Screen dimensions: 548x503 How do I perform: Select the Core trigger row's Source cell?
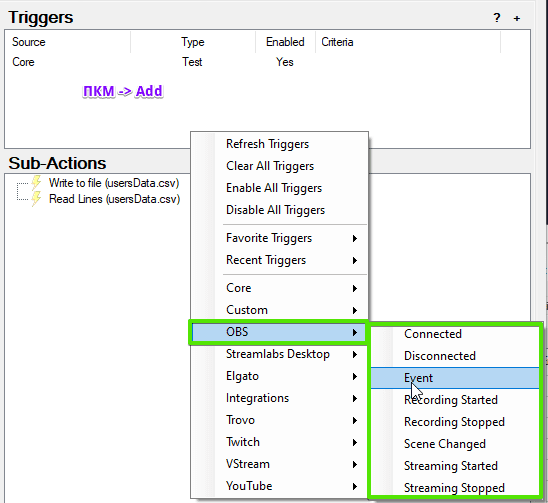(x=23, y=62)
